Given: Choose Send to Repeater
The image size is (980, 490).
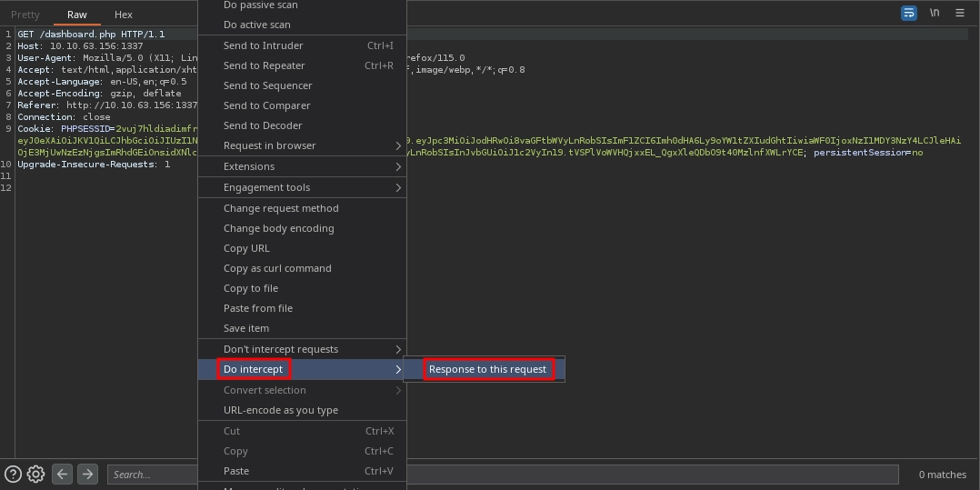Looking at the screenshot, I should click(265, 65).
